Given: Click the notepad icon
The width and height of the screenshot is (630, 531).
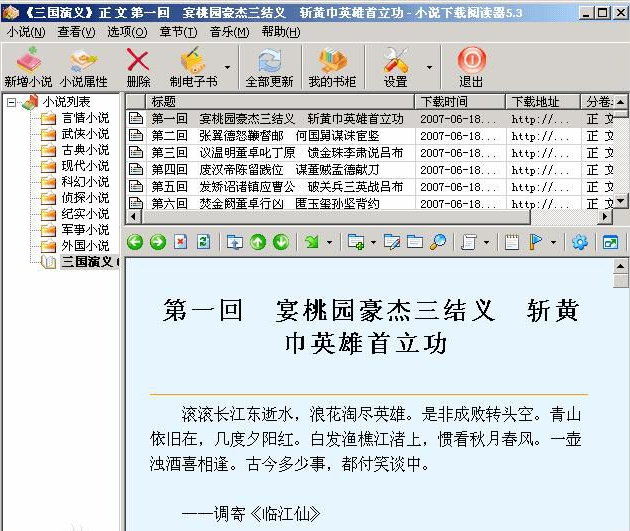Looking at the screenshot, I should pyautogui.click(x=512, y=242).
